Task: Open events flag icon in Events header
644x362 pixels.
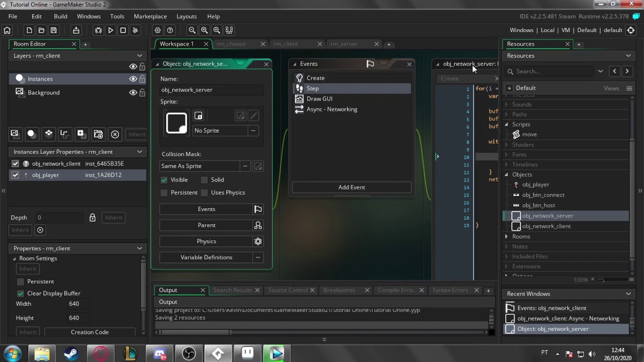Action: tap(370, 64)
